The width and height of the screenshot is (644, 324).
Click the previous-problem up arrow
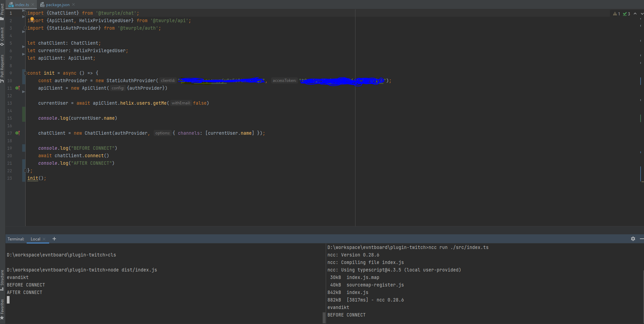(x=634, y=14)
